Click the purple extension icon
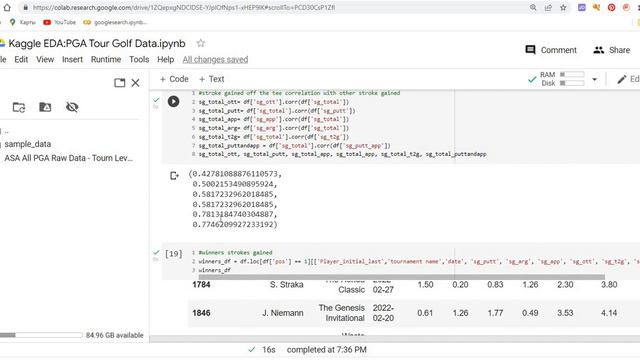This screenshot has width=640, height=360. pos(582,7)
